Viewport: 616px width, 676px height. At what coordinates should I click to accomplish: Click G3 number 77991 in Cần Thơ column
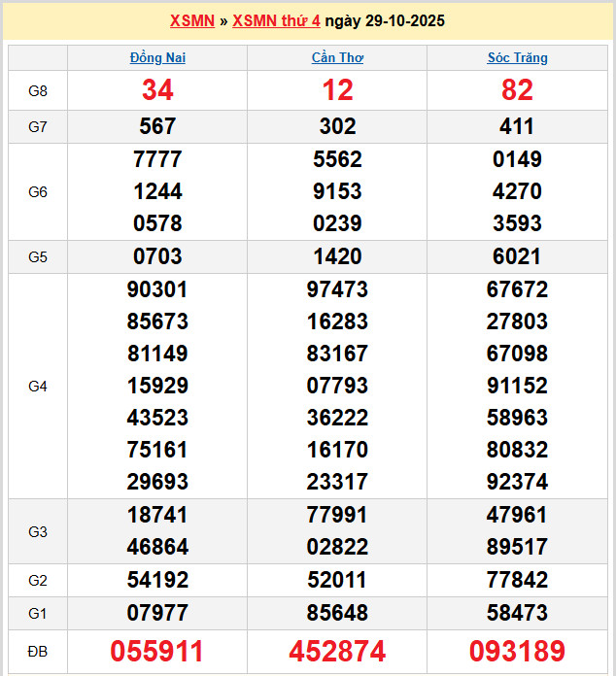point(337,515)
